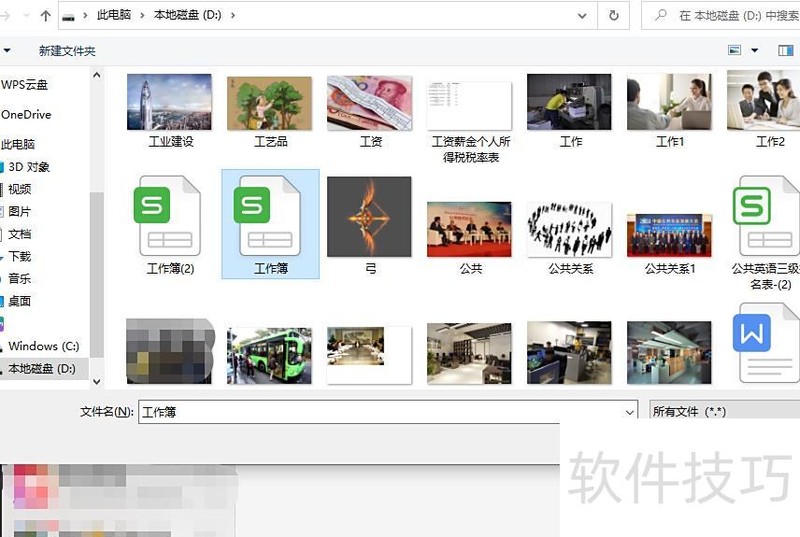The image size is (800, 537).
Task: Select Windows (C:) drive in navigation pane
Action: pyautogui.click(x=43, y=346)
